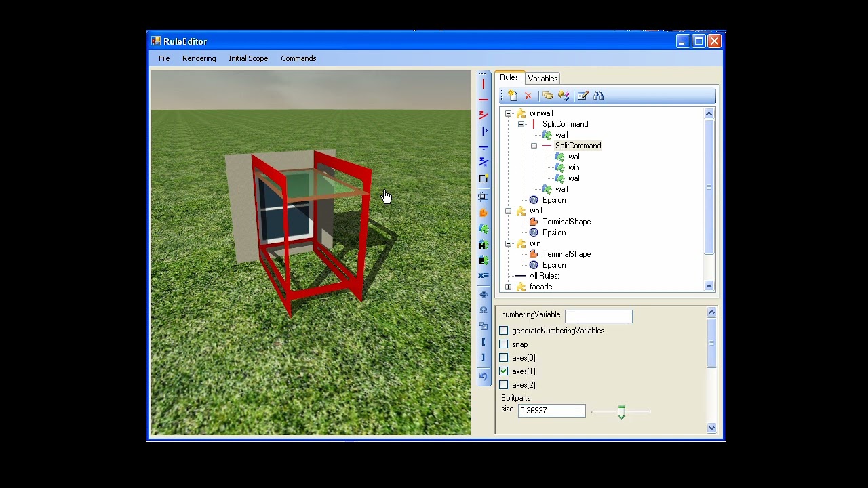The image size is (868, 488).
Task: Collapse the wall rule node
Action: [x=508, y=211]
